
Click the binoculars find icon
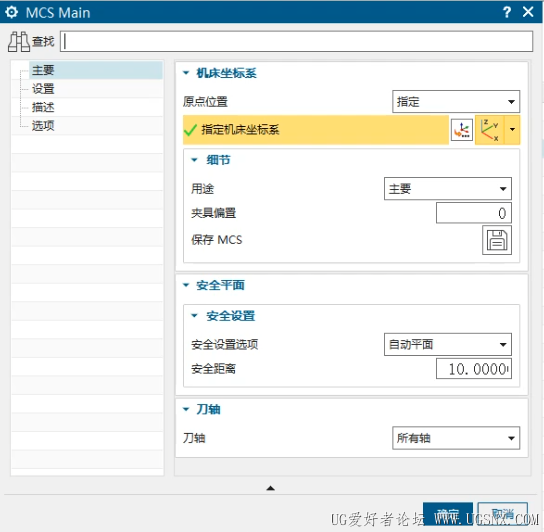[19, 42]
